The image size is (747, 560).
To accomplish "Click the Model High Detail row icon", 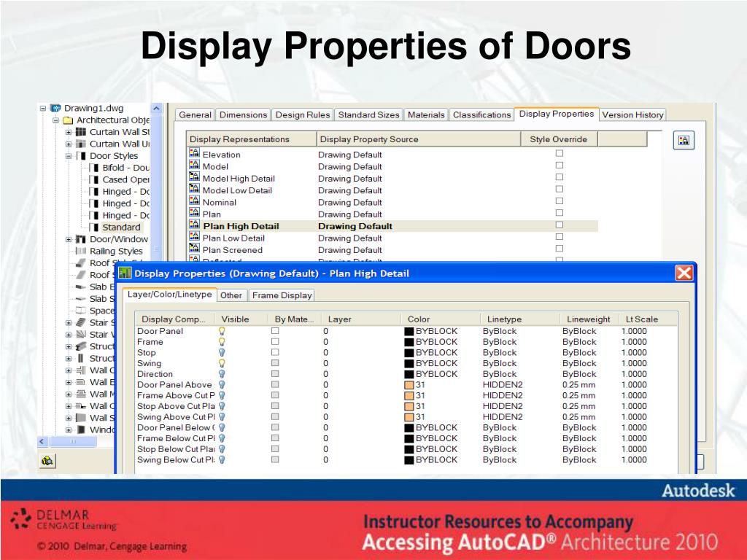I will 194,177.
